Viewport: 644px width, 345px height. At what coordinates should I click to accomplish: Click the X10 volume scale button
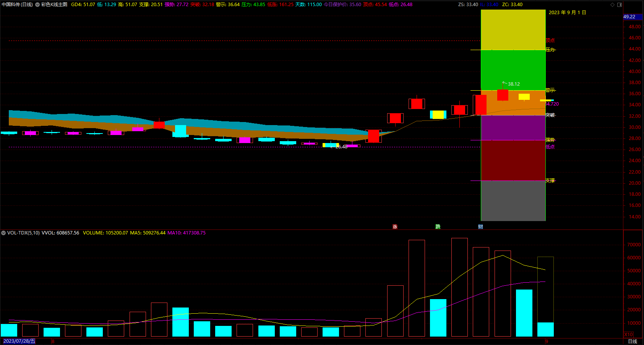[629, 335]
